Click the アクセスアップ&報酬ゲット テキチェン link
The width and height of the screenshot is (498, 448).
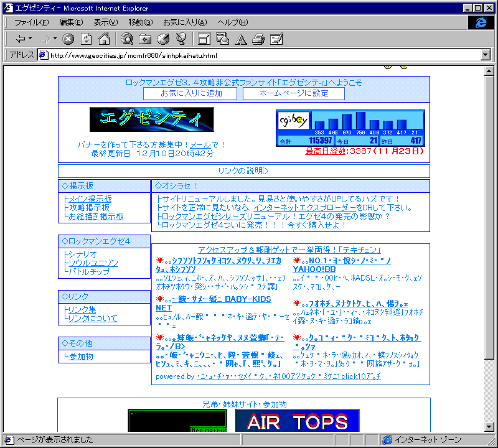[x=289, y=250]
